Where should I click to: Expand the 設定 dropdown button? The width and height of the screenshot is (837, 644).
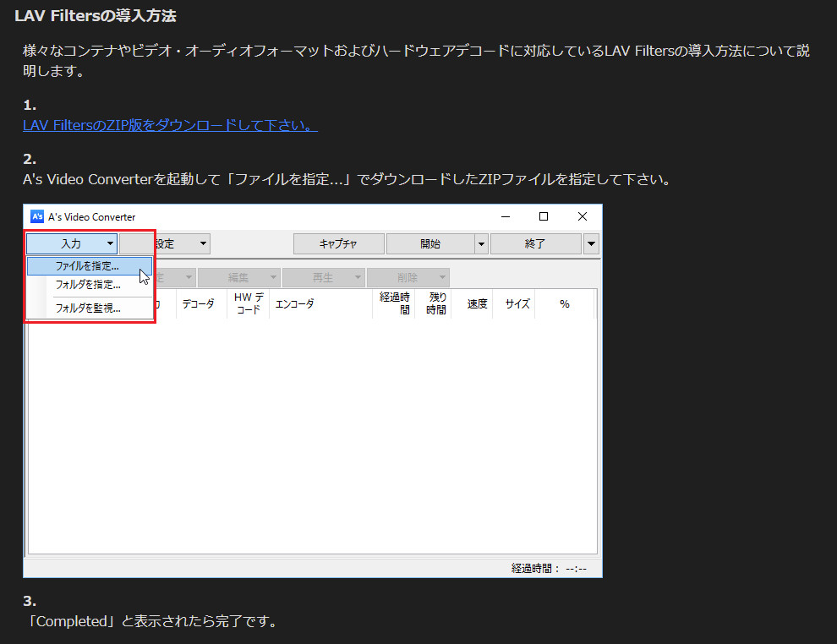click(x=165, y=244)
